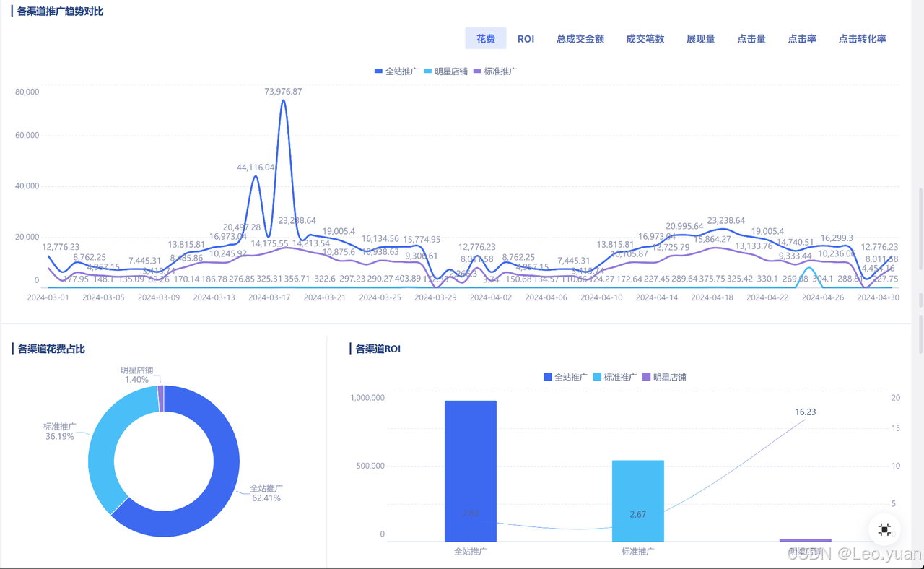Open the 点击率 tab
Image resolution: width=924 pixels, height=569 pixels.
(802, 39)
